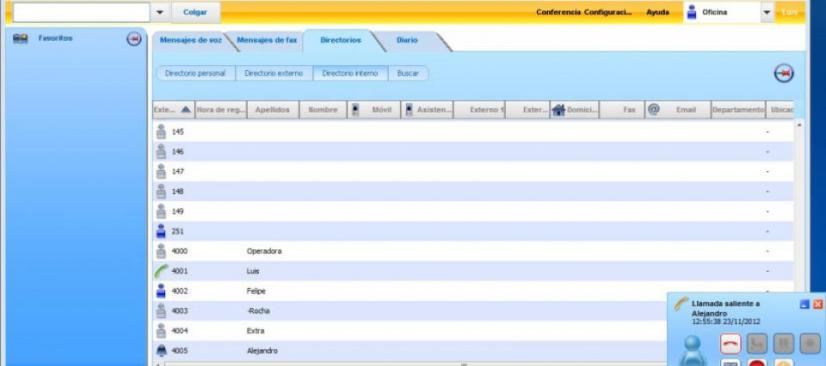This screenshot has width=826, height=366.
Task: Click the Oficina status field
Action: pos(722,12)
